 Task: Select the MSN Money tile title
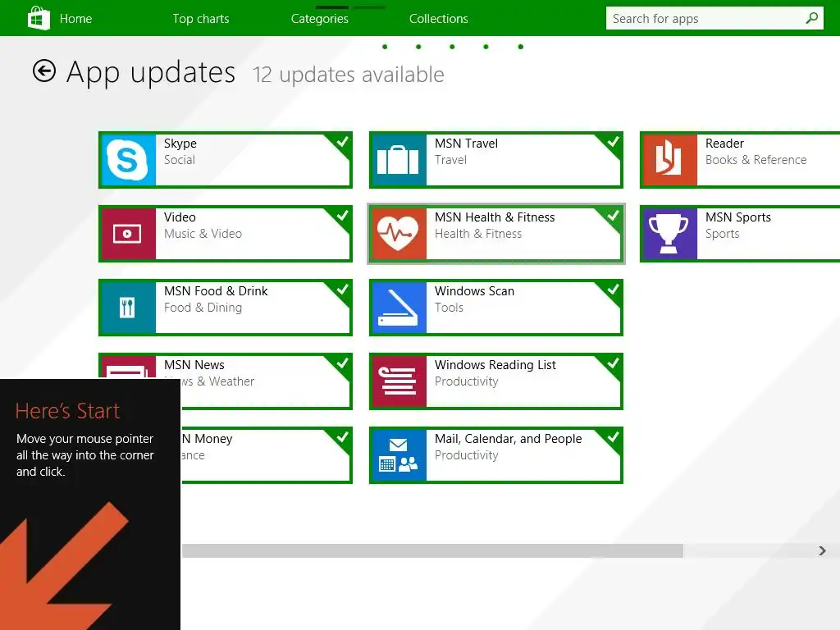(208, 440)
